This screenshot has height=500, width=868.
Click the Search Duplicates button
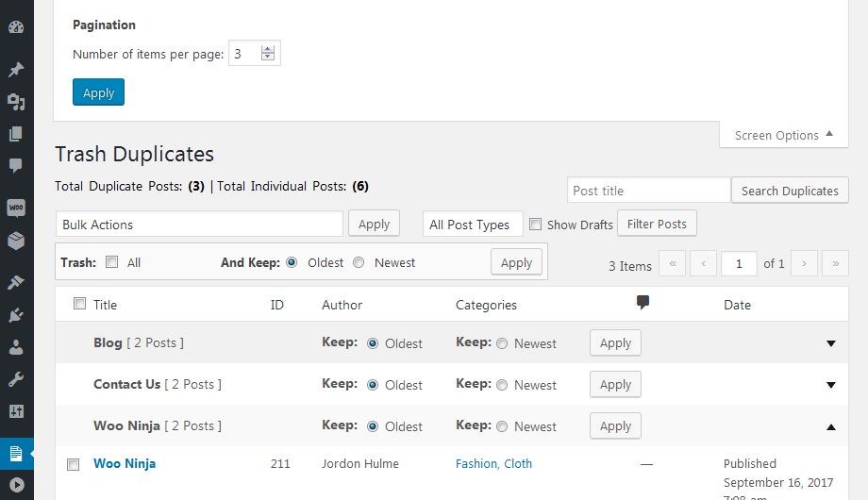[x=790, y=191]
